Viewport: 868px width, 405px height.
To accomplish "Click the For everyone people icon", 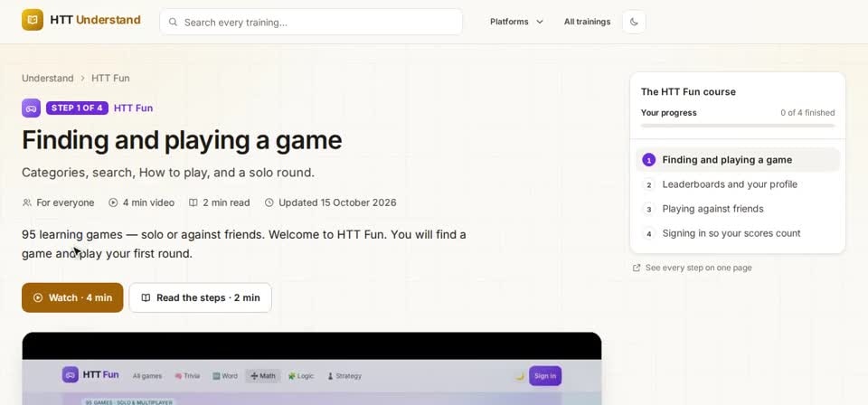I will [x=26, y=202].
